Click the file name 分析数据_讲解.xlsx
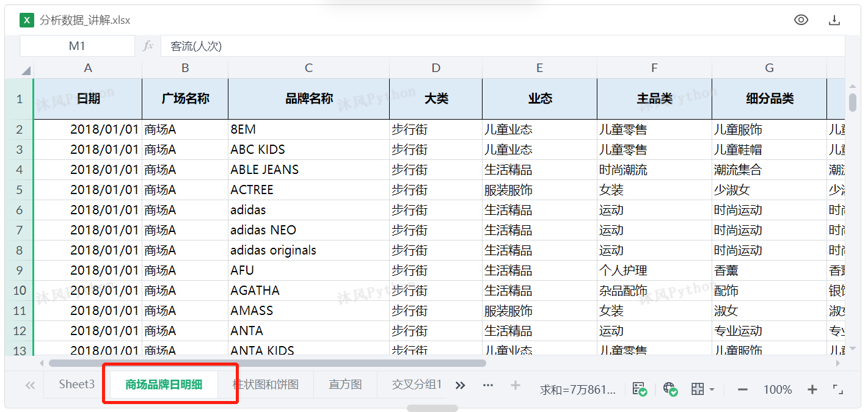Image resolution: width=868 pixels, height=412 pixels. (85, 20)
